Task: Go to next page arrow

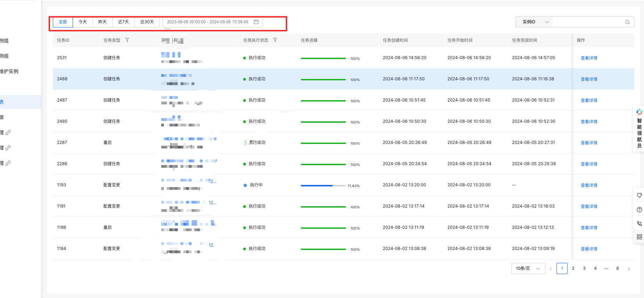Action: [629, 268]
